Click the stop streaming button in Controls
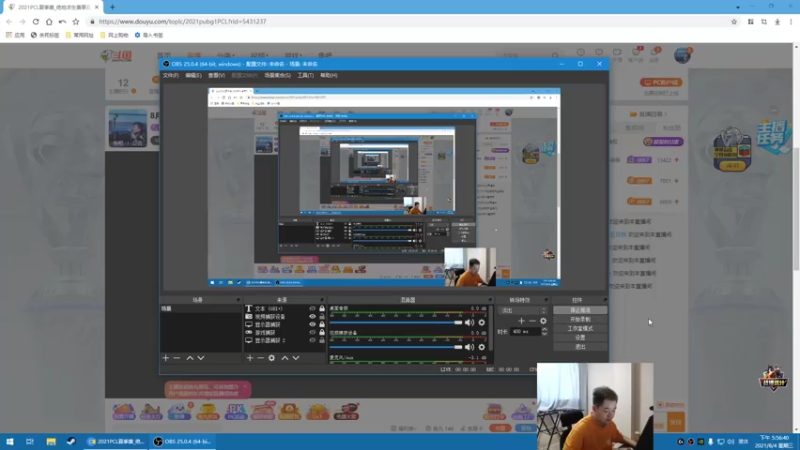Image resolution: width=800 pixels, height=450 pixels. tap(580, 310)
